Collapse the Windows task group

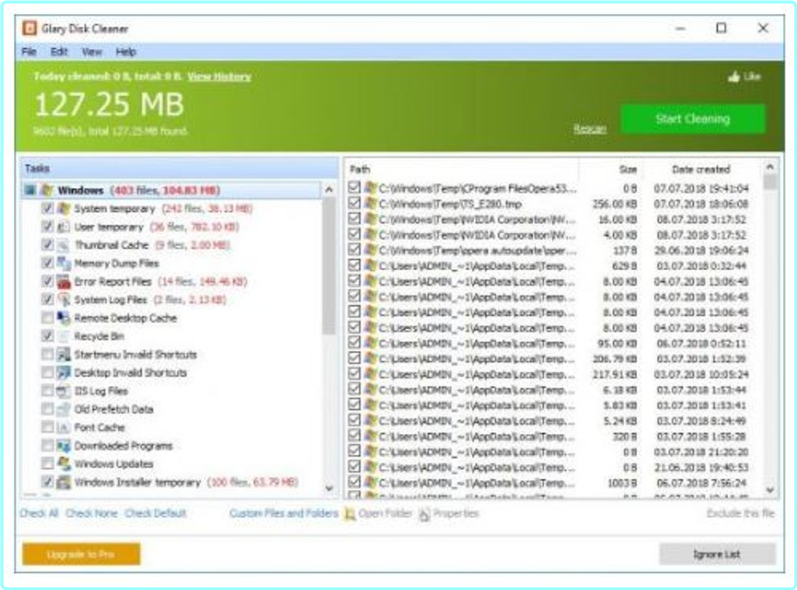(x=30, y=190)
